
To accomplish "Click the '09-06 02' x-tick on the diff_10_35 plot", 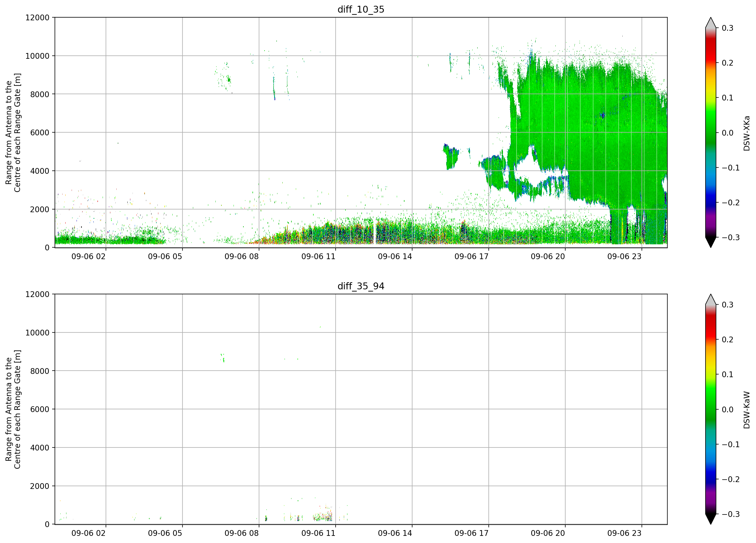I will [x=88, y=256].
